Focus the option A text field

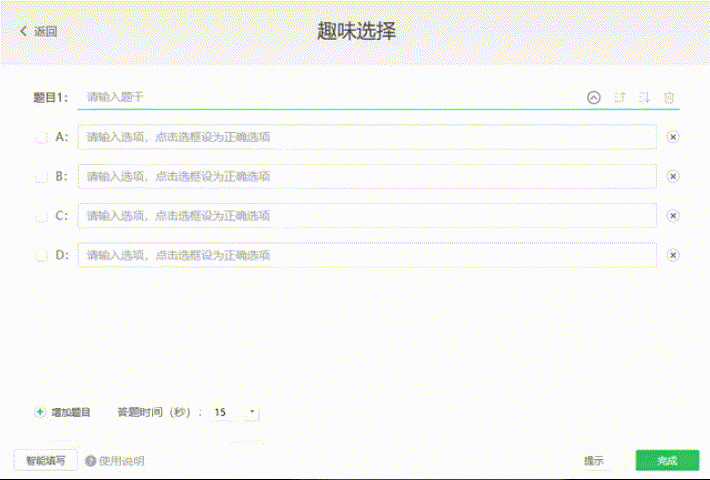[x=367, y=137]
